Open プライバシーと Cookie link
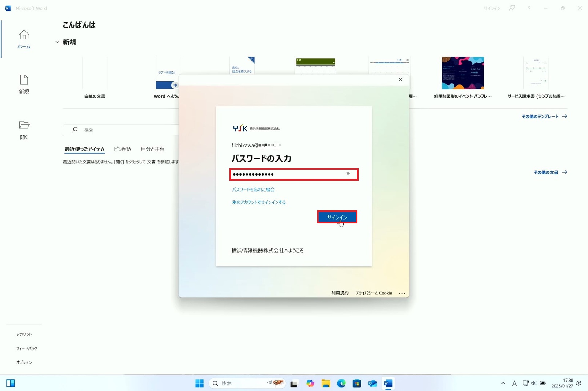Screen dimensions: 588x391 click(x=373, y=293)
